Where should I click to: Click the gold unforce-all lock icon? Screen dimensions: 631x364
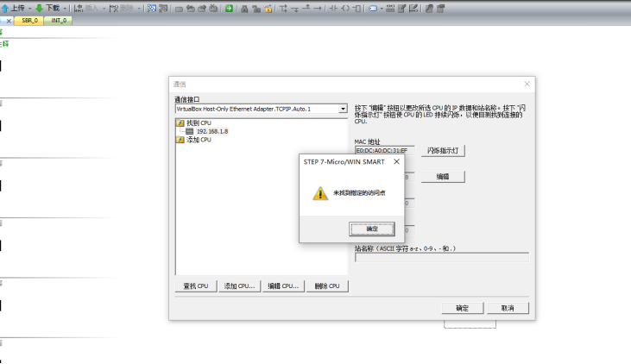268,9
